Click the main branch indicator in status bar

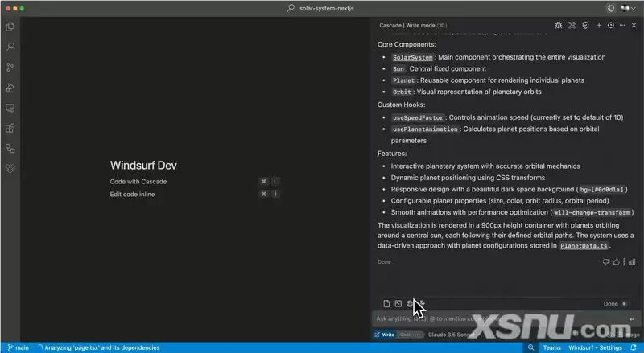click(x=18, y=347)
